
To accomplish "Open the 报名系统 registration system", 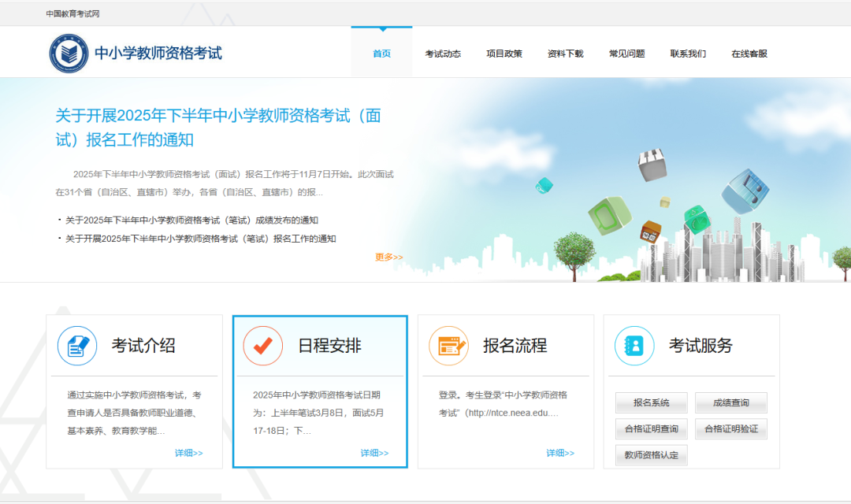I will 651,402.
